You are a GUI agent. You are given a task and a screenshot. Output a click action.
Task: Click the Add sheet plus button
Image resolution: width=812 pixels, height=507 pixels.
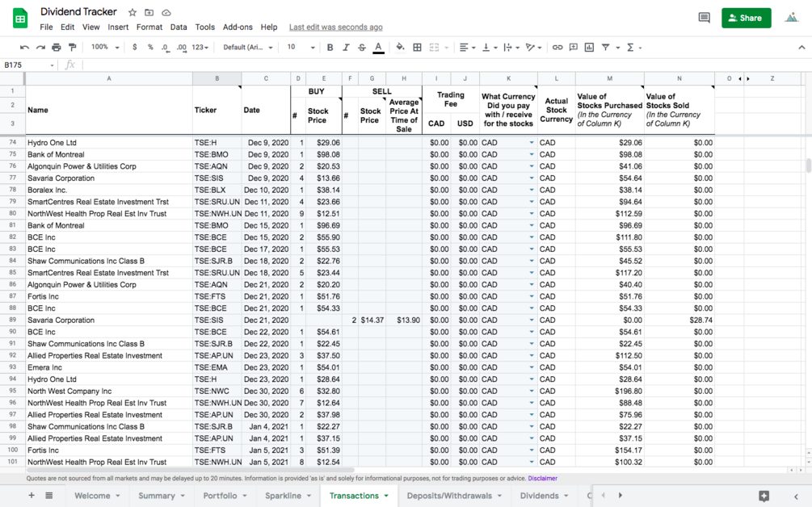(x=31, y=495)
